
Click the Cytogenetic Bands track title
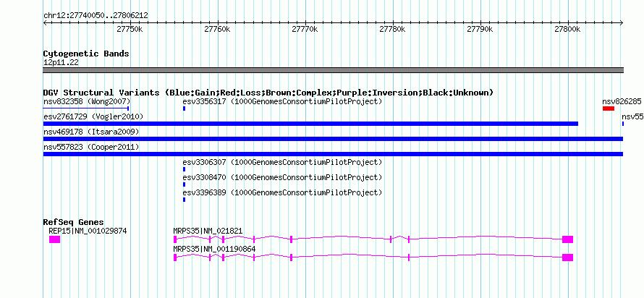coord(86,54)
